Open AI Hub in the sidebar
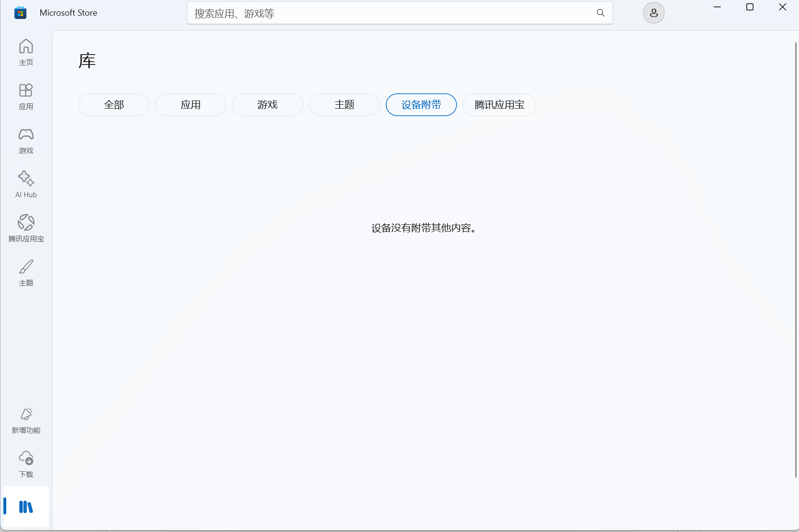 coord(26,184)
